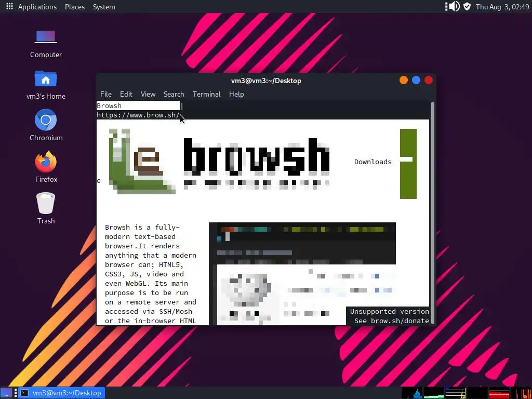Image resolution: width=532 pixels, height=399 pixels.
Task: Click the brow.sh/donate notice text
Action: (x=392, y=321)
